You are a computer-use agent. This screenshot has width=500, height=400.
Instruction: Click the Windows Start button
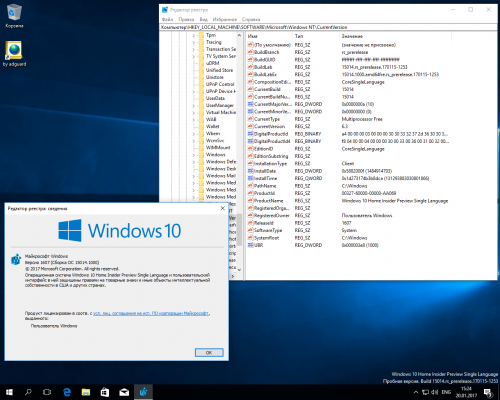pos(9,392)
